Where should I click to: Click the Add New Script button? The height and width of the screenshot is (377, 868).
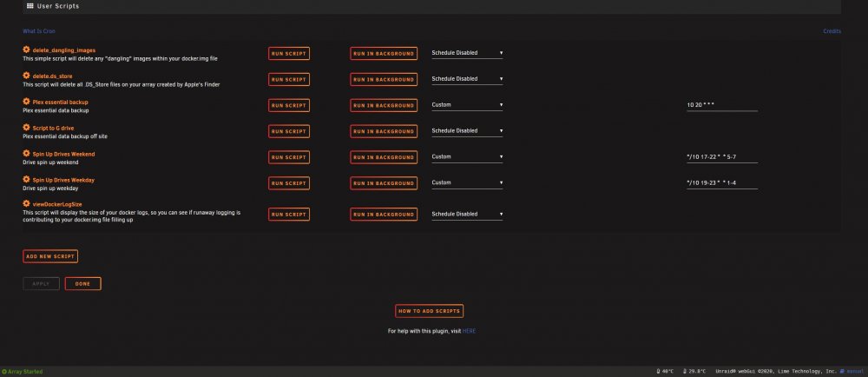click(50, 256)
